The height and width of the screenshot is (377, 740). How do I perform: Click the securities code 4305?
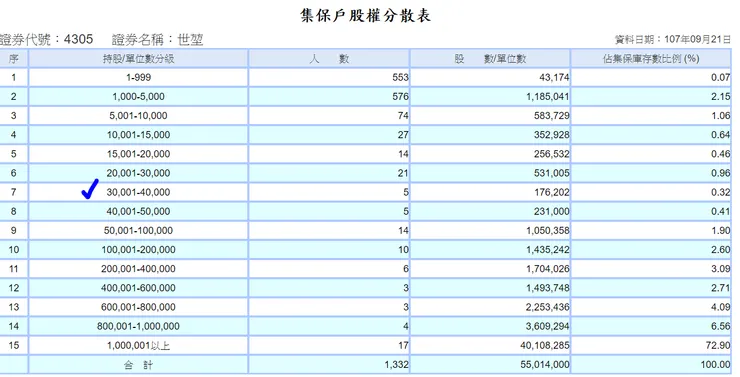pos(78,39)
